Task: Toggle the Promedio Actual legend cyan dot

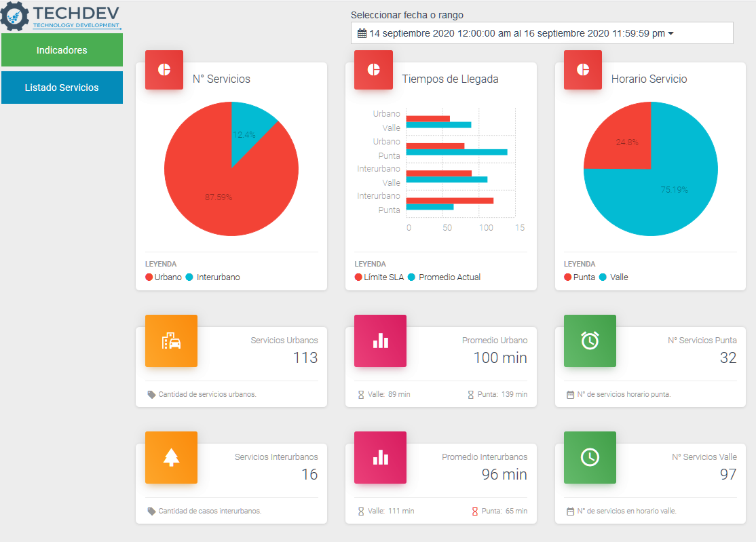Action: (411, 277)
